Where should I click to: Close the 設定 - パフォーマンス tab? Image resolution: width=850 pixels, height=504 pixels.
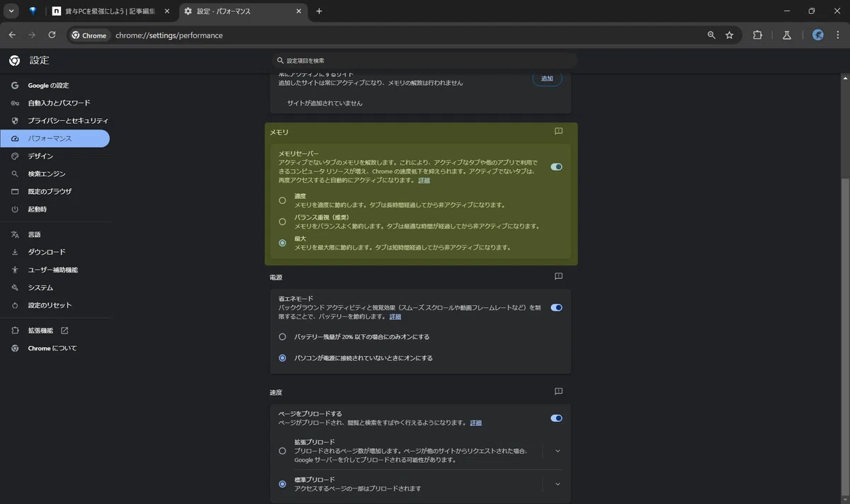pyautogui.click(x=299, y=11)
